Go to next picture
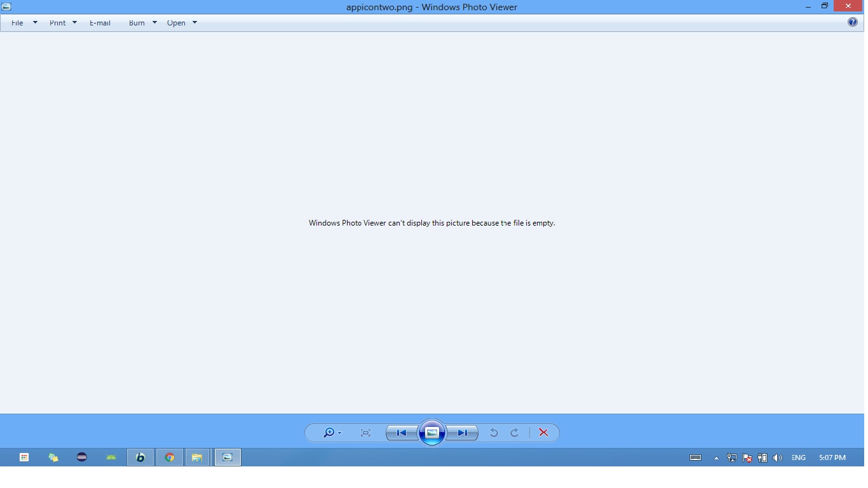This screenshot has height=488, width=868. coord(463,433)
